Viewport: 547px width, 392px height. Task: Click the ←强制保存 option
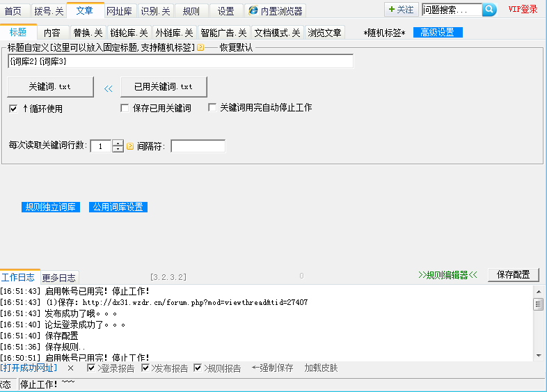(272, 368)
